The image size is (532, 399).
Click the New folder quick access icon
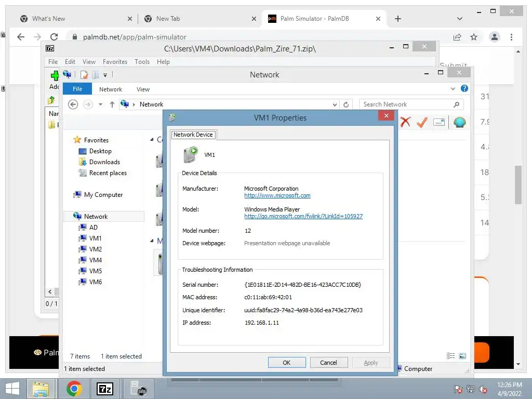click(96, 75)
